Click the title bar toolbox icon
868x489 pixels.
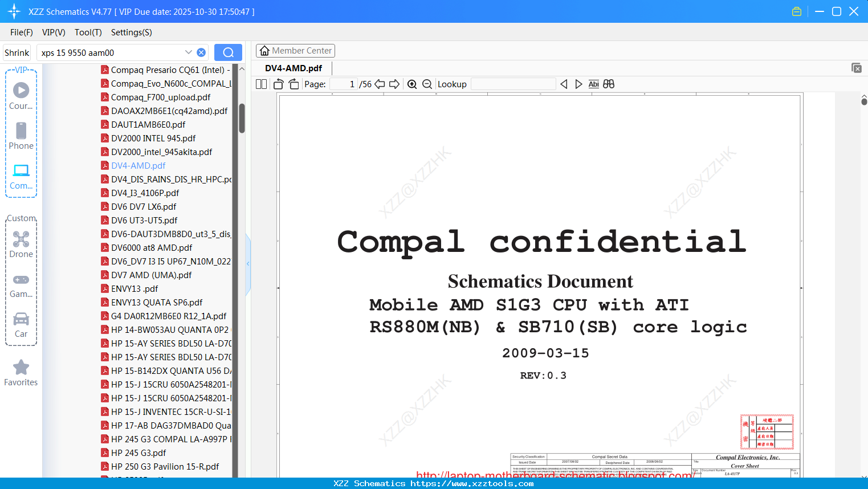point(797,11)
